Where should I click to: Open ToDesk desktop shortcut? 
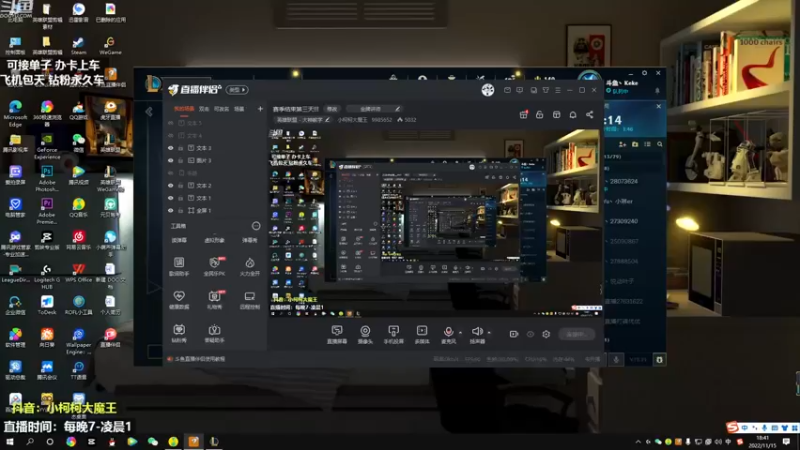47,305
